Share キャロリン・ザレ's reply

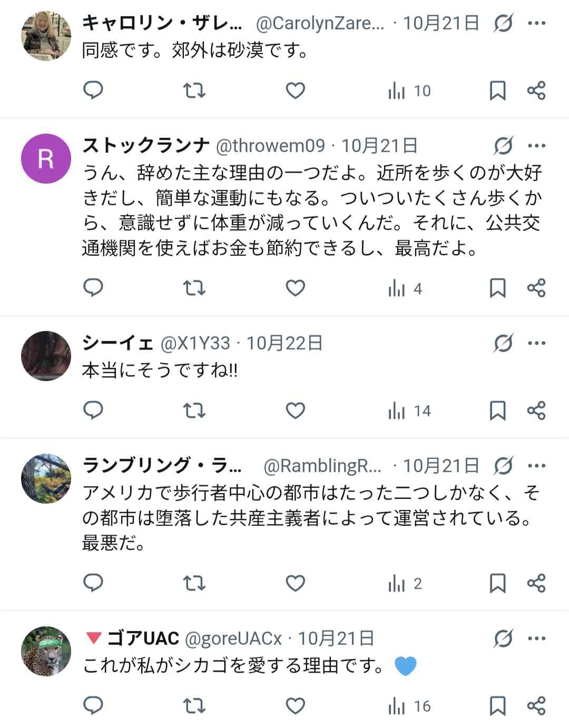click(x=537, y=91)
